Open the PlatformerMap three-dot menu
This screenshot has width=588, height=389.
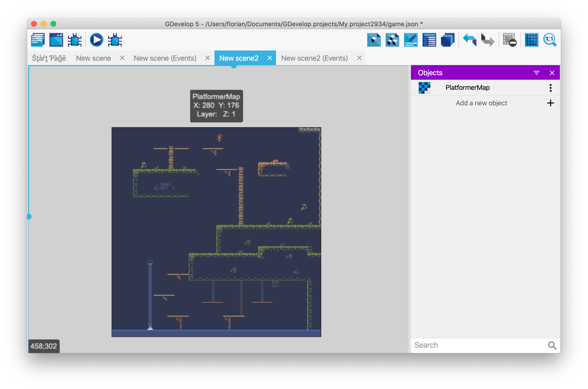(x=550, y=88)
